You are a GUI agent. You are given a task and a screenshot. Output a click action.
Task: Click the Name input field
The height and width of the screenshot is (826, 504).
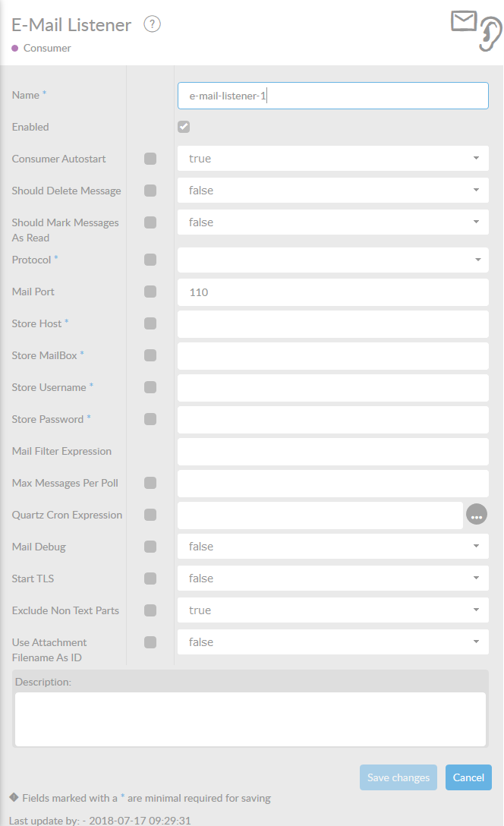point(332,96)
